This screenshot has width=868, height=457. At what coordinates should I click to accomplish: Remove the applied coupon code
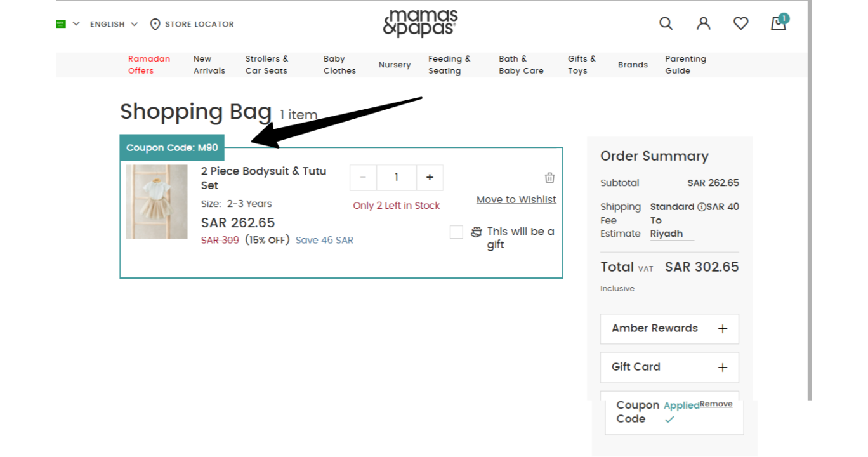tap(716, 404)
